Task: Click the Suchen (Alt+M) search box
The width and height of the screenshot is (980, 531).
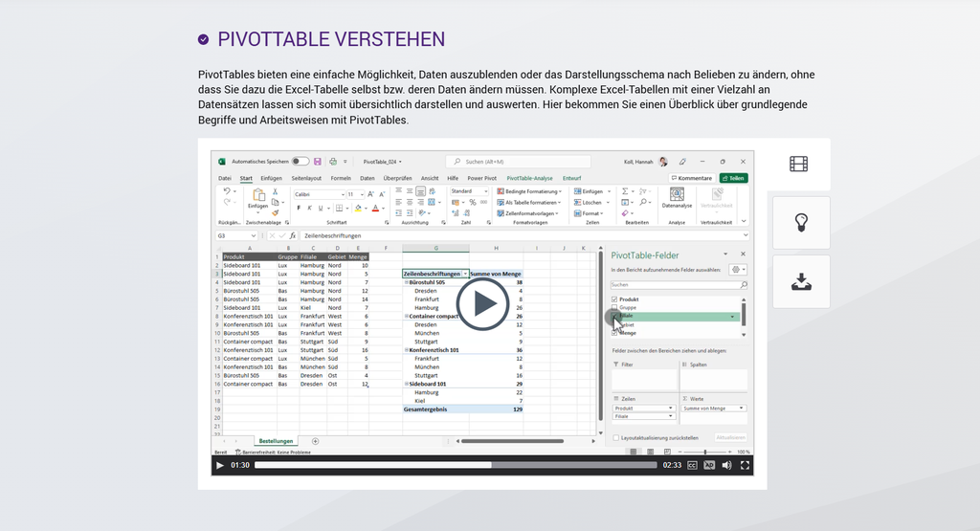Action: pyautogui.click(x=518, y=161)
